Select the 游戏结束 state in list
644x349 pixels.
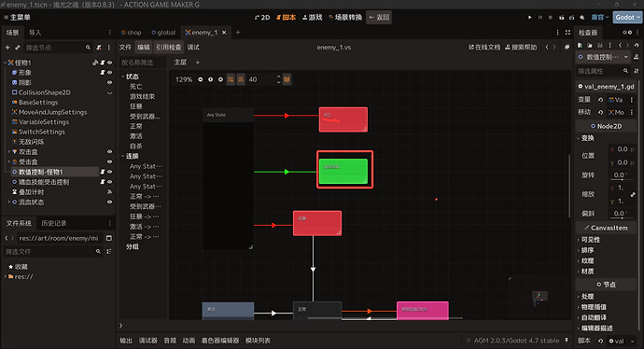pyautogui.click(x=142, y=96)
